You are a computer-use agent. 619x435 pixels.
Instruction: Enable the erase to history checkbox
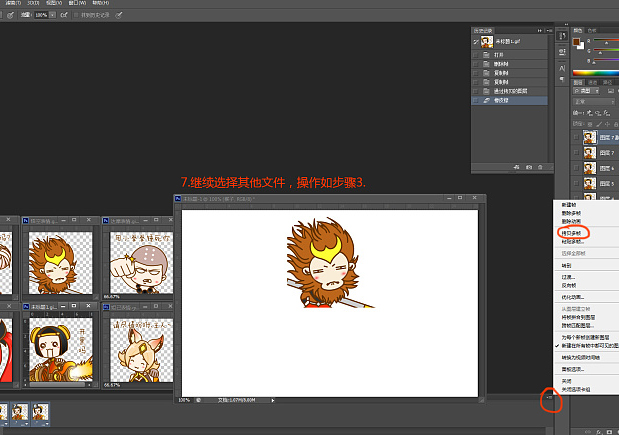(x=76, y=15)
